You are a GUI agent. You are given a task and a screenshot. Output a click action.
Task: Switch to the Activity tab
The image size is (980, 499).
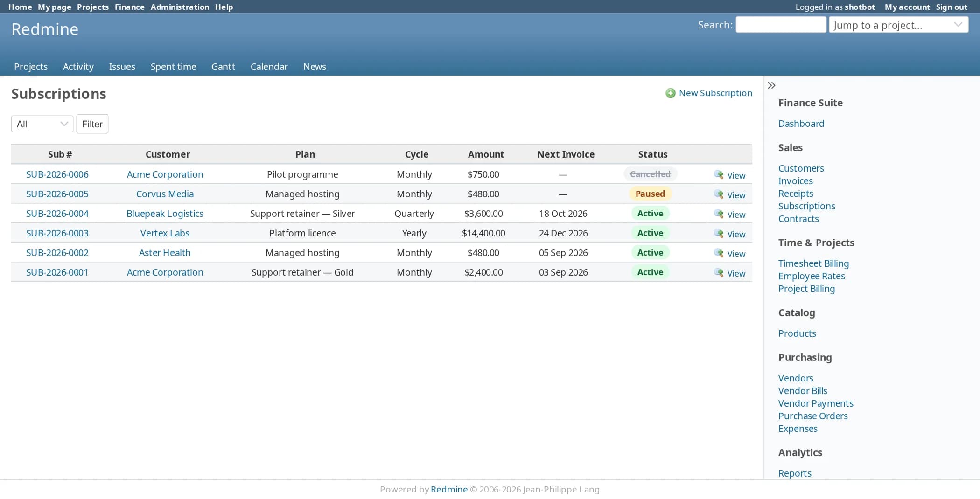coord(78,67)
